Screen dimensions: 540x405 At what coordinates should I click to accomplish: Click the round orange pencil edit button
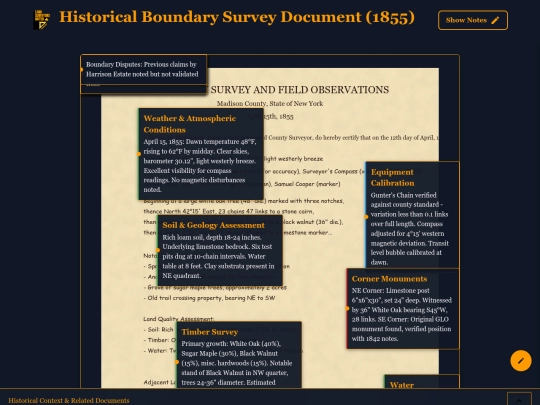pos(521,361)
